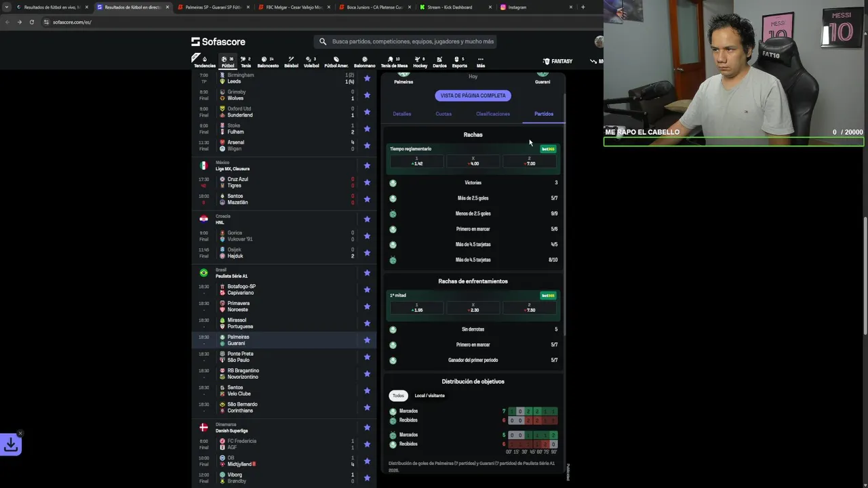Select draw odds 4.00 in Rachas
The height and width of the screenshot is (488, 868).
pyautogui.click(x=473, y=161)
